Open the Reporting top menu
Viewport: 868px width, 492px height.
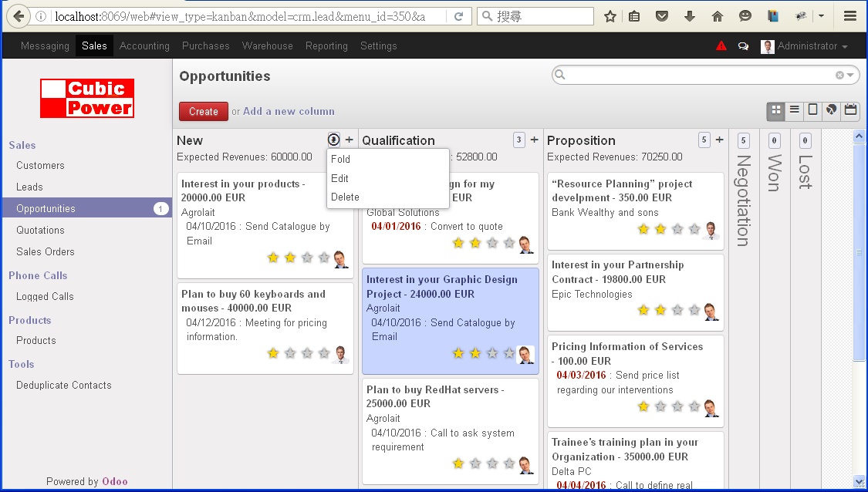point(326,46)
